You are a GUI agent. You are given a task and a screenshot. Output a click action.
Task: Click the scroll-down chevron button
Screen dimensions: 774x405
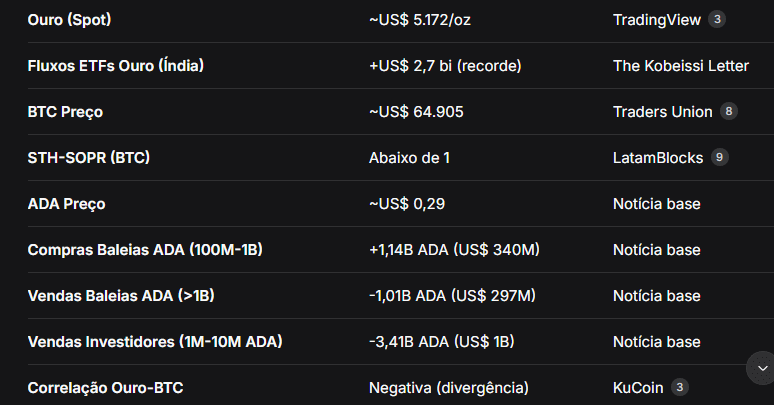[x=762, y=368]
